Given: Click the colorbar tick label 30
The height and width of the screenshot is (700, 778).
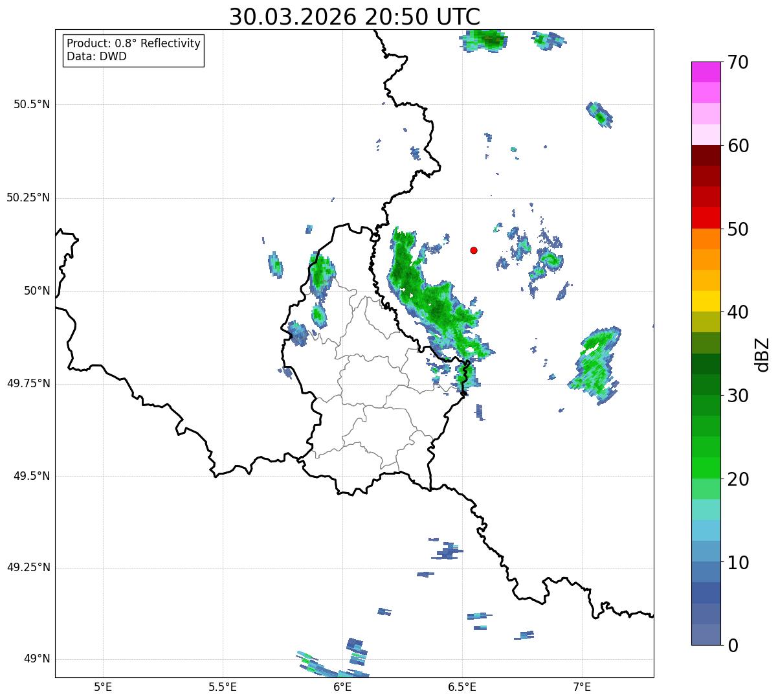Looking at the screenshot, I should pos(738,395).
